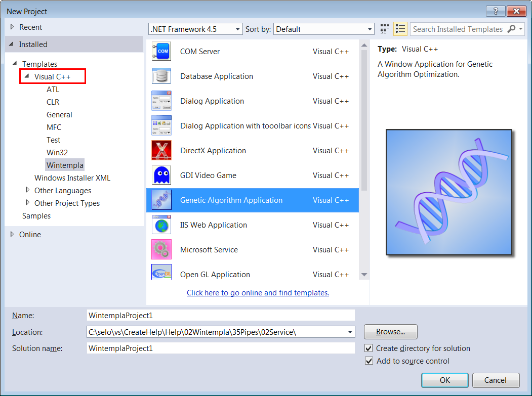This screenshot has height=396, width=532.
Task: Collapse the Installed section
Action: (x=12, y=44)
